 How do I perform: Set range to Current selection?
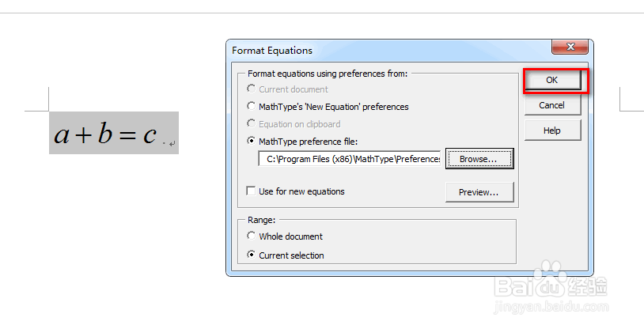click(x=251, y=255)
